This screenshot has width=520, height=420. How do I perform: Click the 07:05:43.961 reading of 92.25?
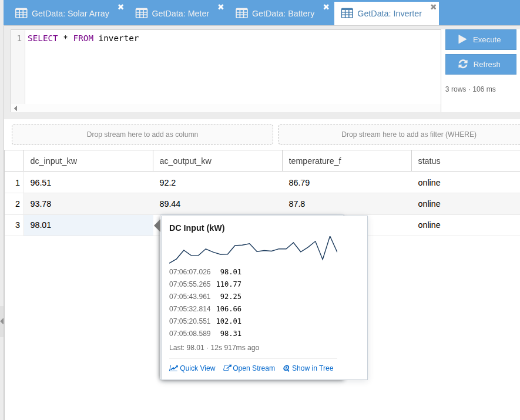tap(205, 297)
